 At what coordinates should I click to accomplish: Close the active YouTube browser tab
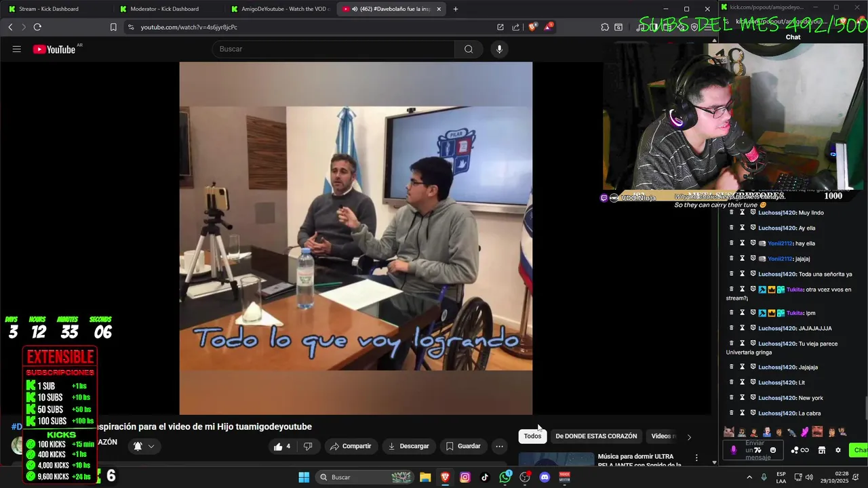coord(439,9)
